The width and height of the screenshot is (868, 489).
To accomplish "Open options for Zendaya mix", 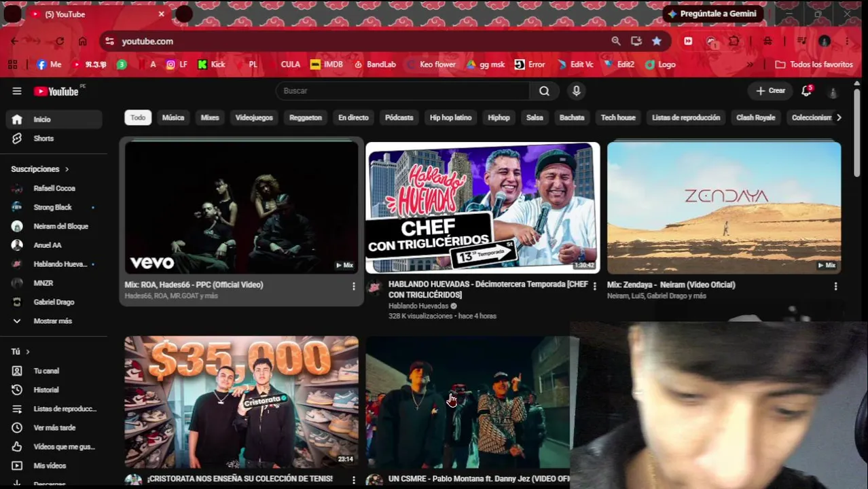I will coord(835,287).
